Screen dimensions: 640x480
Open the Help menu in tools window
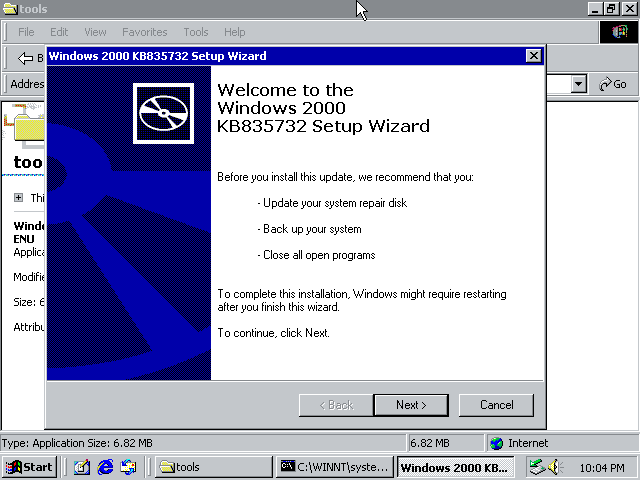234,32
